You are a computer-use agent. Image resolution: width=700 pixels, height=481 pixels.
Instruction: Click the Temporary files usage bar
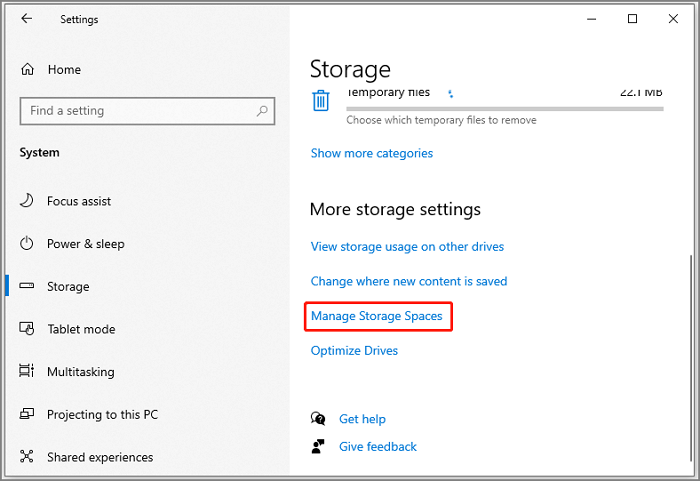coord(504,108)
